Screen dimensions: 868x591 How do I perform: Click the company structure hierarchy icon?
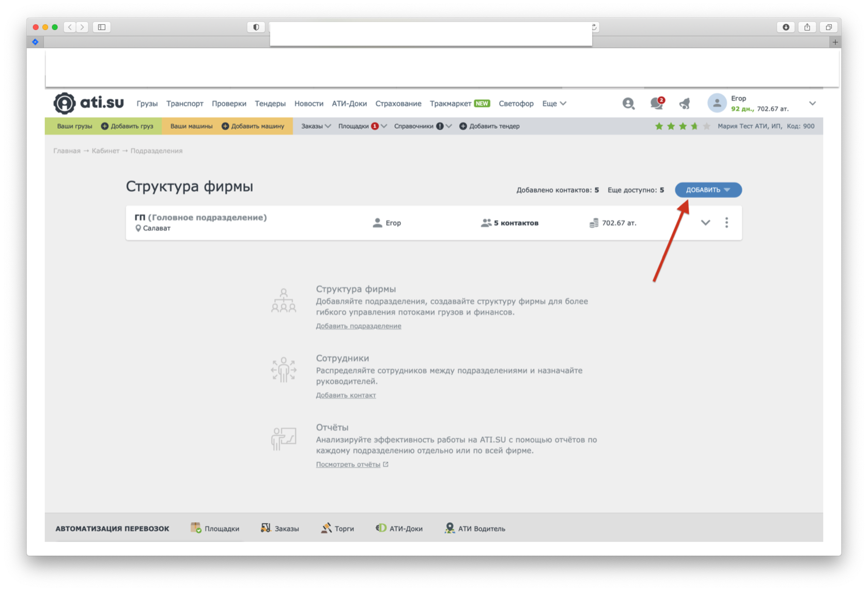tap(284, 300)
